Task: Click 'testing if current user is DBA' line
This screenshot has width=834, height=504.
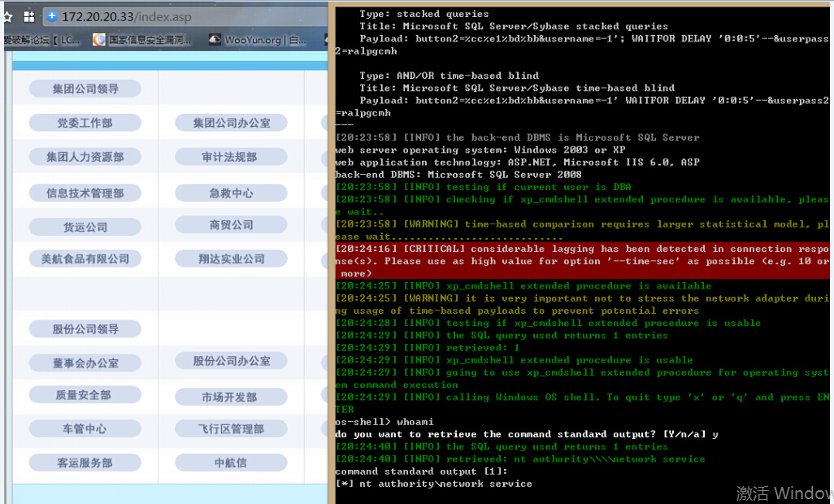Action: point(483,187)
